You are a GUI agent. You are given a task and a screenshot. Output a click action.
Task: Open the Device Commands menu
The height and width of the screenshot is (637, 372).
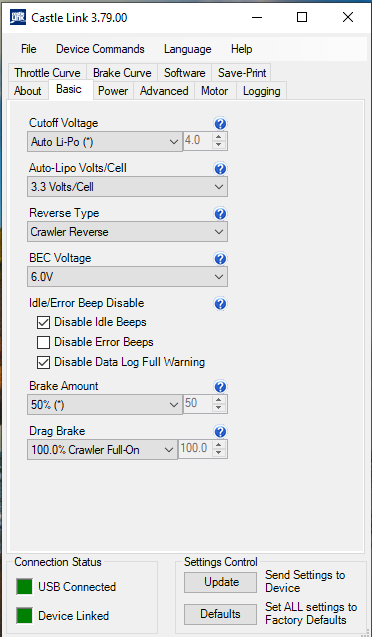tap(100, 49)
